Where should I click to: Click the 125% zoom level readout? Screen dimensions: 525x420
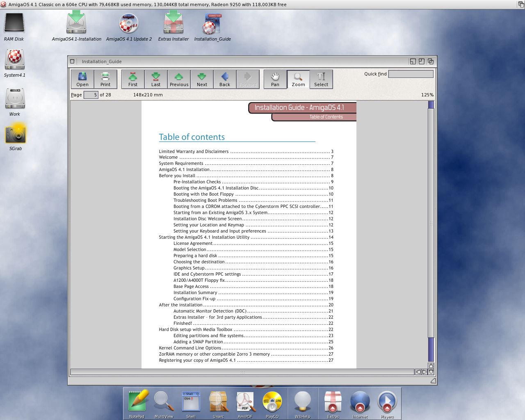427,95
